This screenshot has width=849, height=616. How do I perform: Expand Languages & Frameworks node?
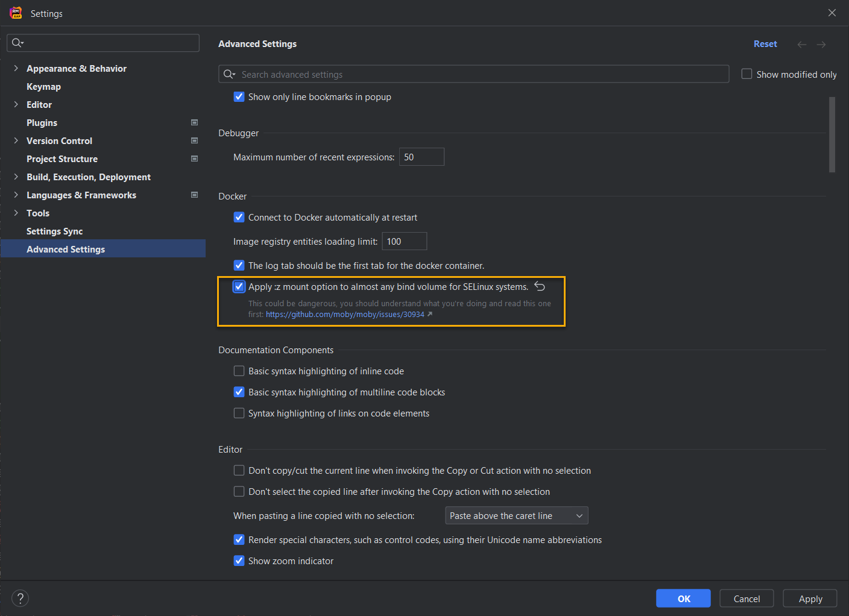click(x=16, y=195)
